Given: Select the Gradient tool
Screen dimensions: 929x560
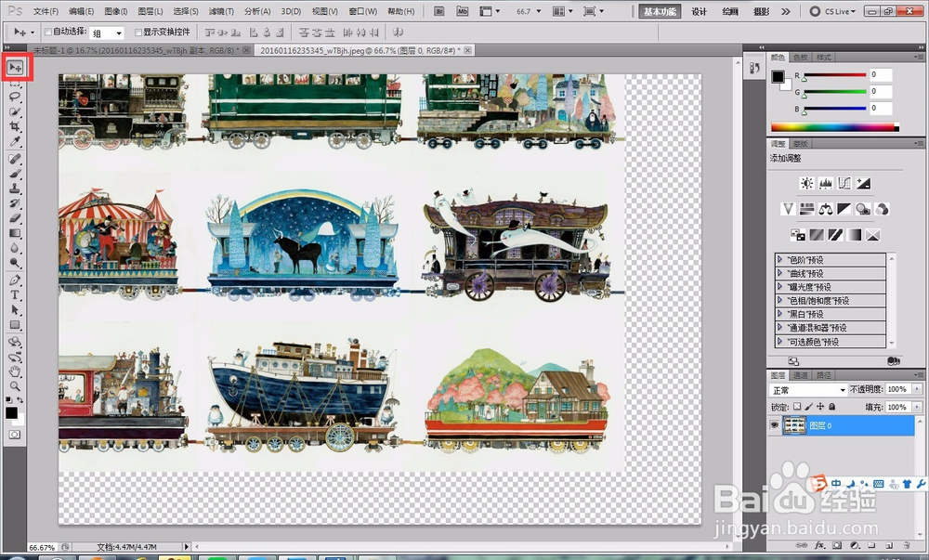Looking at the screenshot, I should point(15,233).
